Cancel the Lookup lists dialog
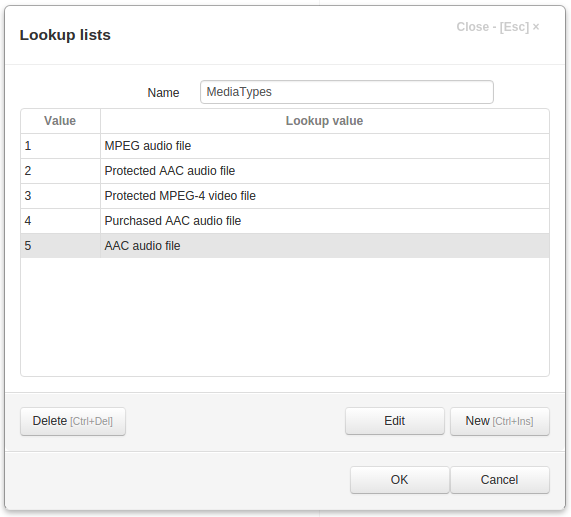This screenshot has height=517, width=571. [x=500, y=480]
